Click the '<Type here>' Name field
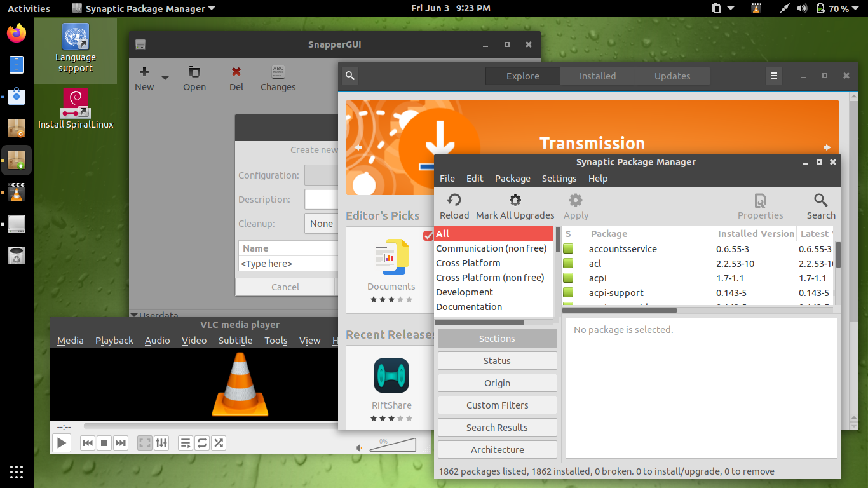Image resolution: width=868 pixels, height=488 pixels. point(288,264)
